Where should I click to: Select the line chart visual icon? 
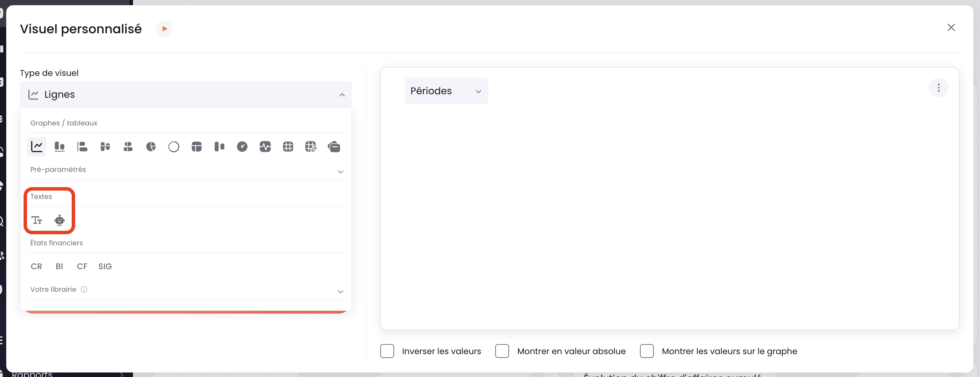click(x=36, y=147)
